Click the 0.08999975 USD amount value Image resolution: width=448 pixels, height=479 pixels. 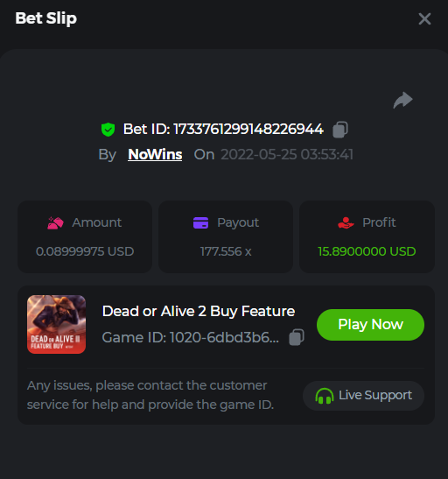(85, 251)
